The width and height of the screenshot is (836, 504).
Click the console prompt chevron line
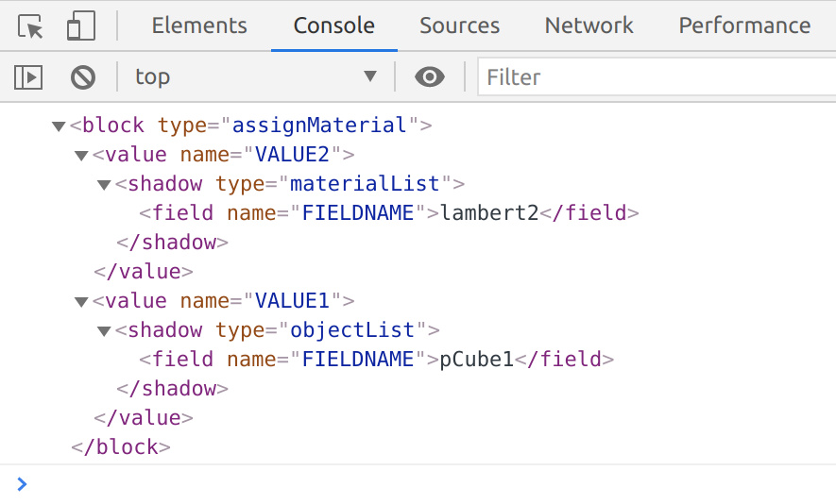[x=418, y=484]
